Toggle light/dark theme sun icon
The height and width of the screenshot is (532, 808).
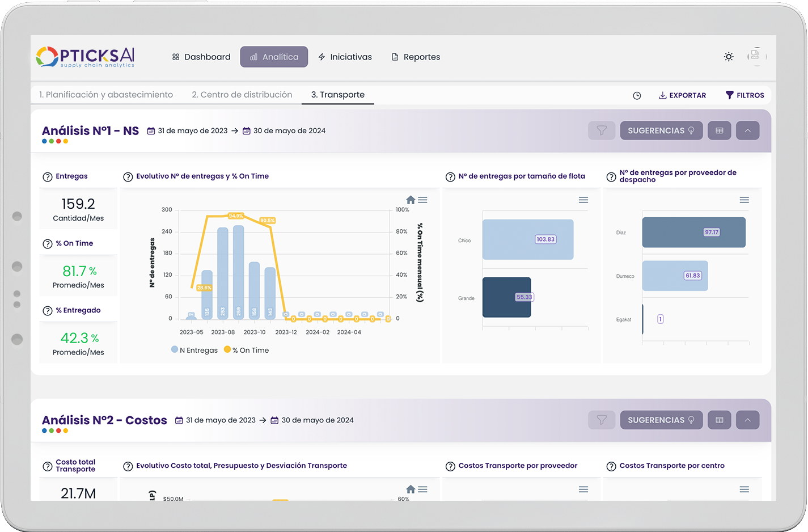[x=729, y=57]
